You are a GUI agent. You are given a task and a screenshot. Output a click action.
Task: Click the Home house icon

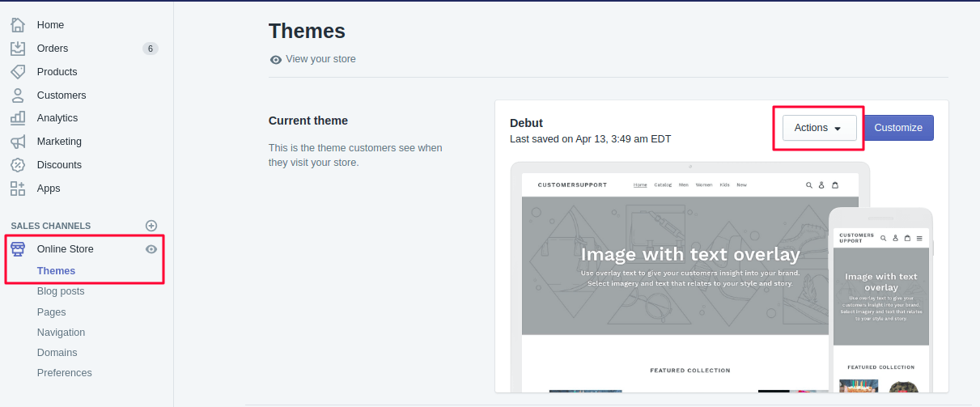click(x=18, y=25)
